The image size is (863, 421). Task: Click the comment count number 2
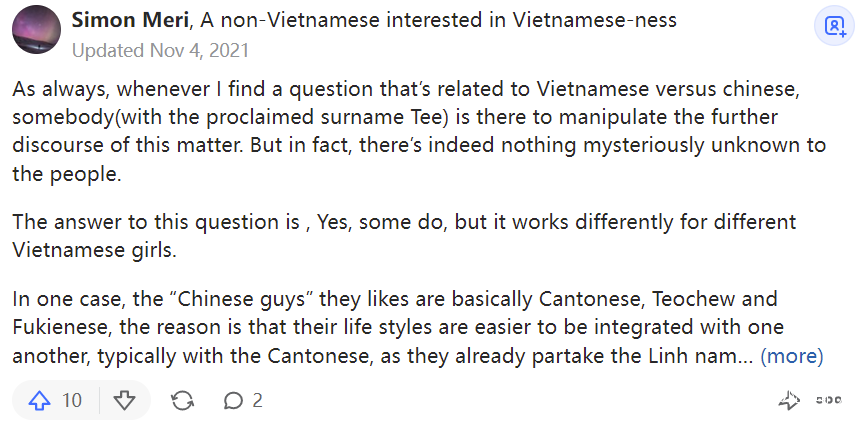coord(257,401)
